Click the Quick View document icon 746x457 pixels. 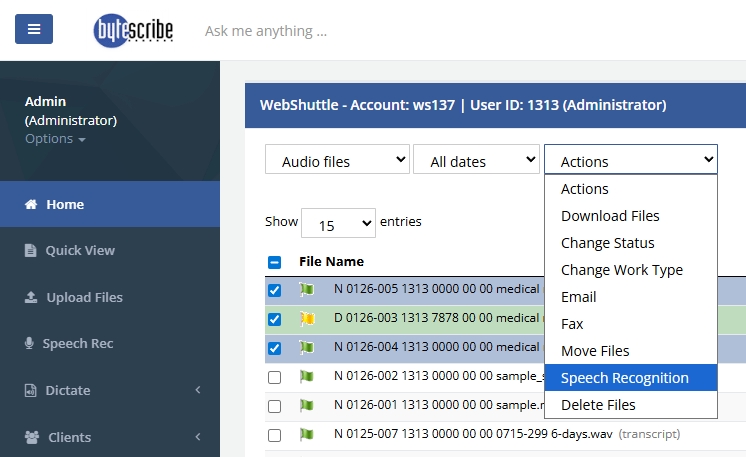(x=30, y=251)
